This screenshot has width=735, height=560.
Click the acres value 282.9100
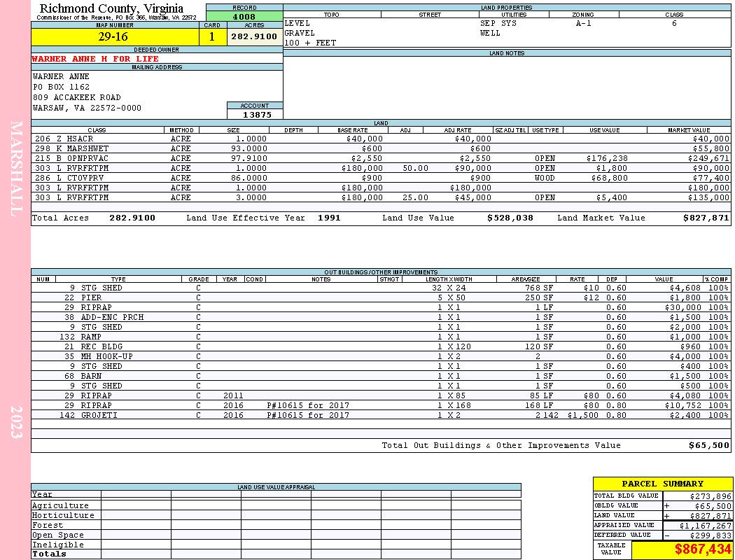click(x=255, y=36)
